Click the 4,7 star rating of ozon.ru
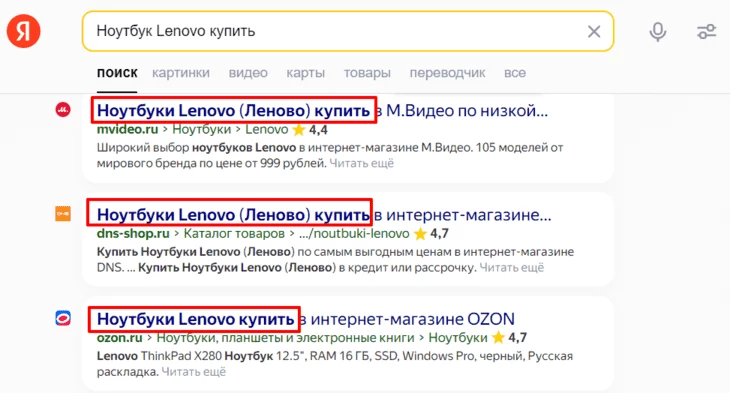This screenshot has width=730, height=393. tap(509, 339)
